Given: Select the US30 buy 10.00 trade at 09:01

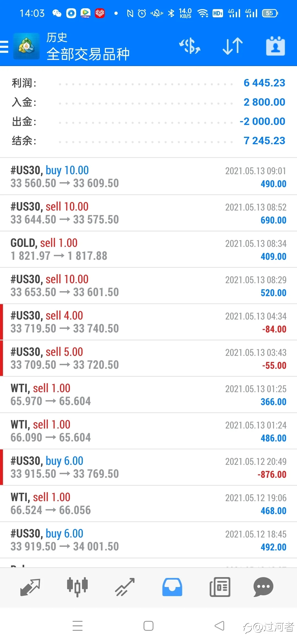Looking at the screenshot, I should pyautogui.click(x=148, y=177).
